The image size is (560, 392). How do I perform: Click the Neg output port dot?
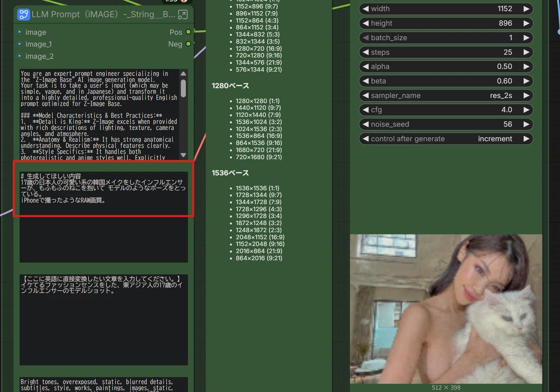point(189,44)
